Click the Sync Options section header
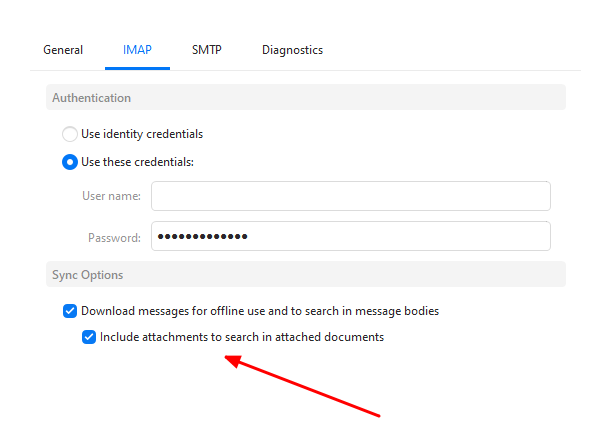 [x=306, y=274]
